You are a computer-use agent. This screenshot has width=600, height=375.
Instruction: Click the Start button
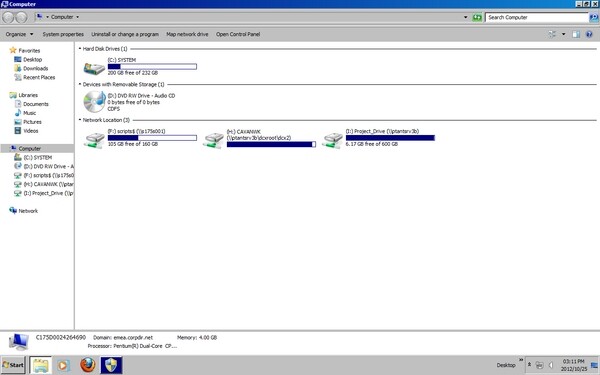tap(13, 365)
